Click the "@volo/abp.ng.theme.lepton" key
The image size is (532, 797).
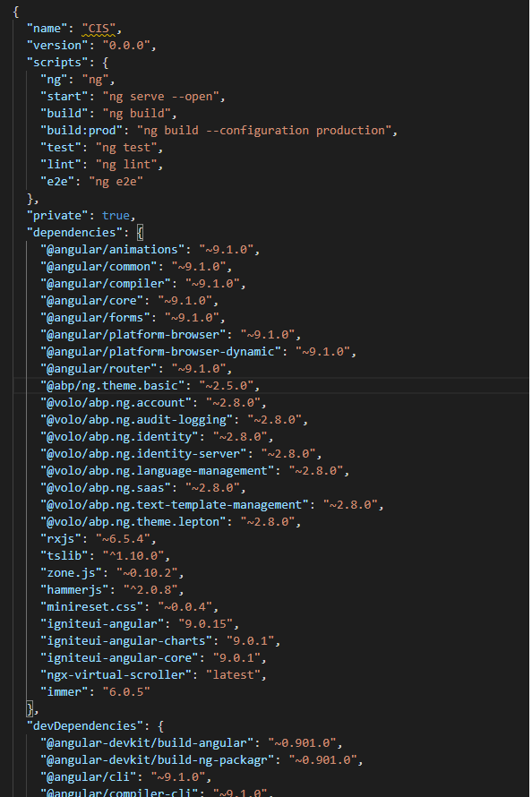click(x=133, y=522)
